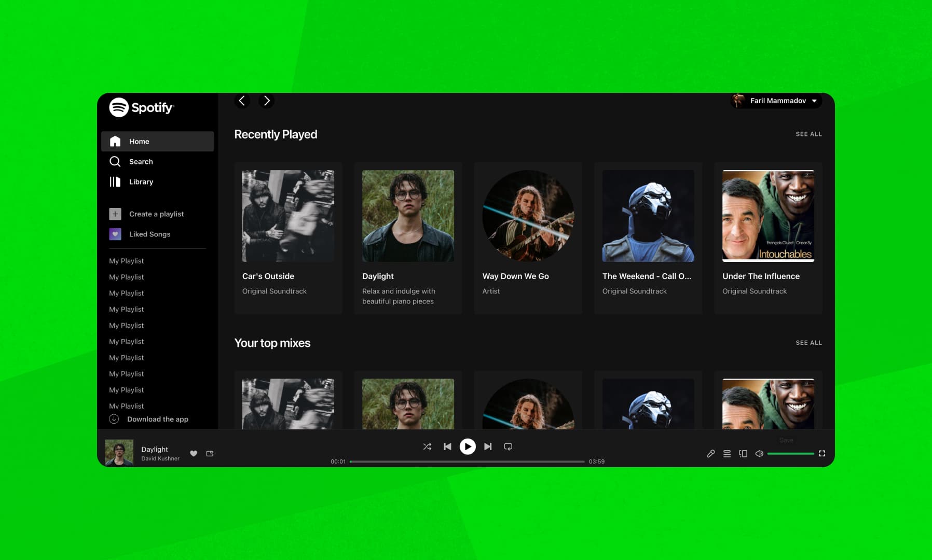Click the now playing Daylight album thumbnail
The width and height of the screenshot is (932, 560).
[119, 453]
